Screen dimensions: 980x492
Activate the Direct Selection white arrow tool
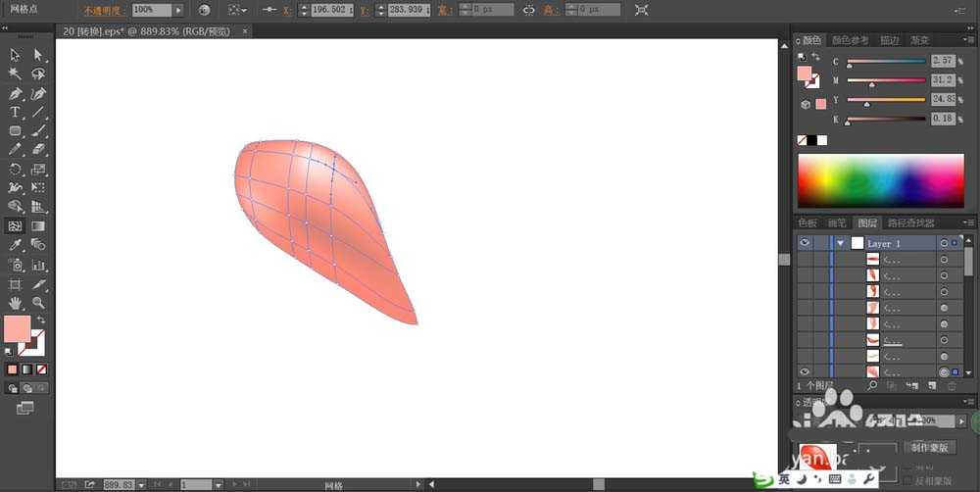[x=38, y=55]
